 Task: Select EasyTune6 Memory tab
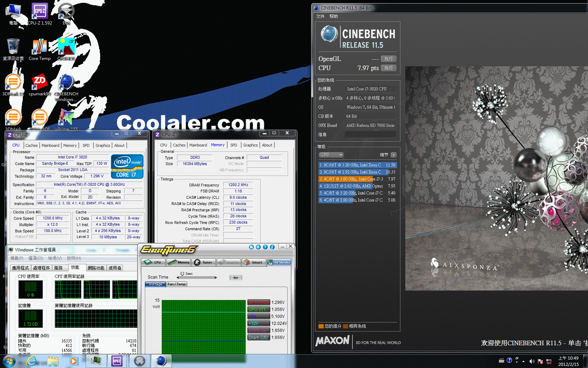178,262
